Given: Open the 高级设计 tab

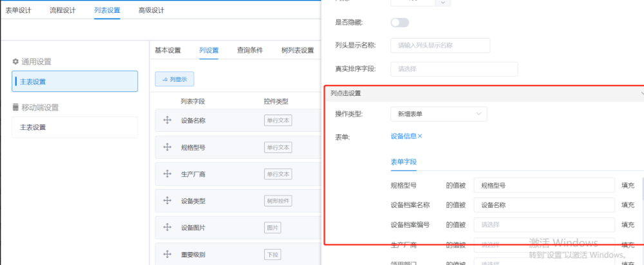Looking at the screenshot, I should (151, 10).
